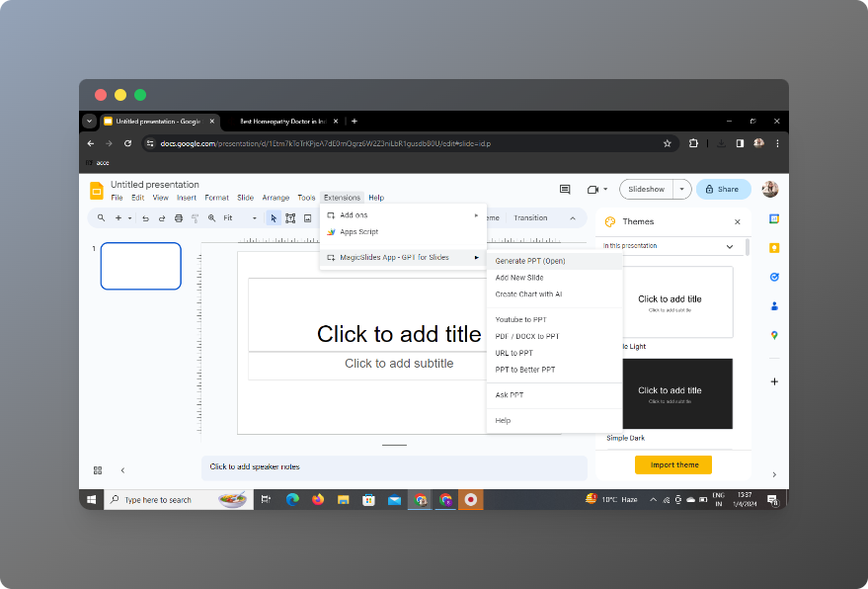Expand the In this presentation section
868x589 pixels.
(729, 247)
